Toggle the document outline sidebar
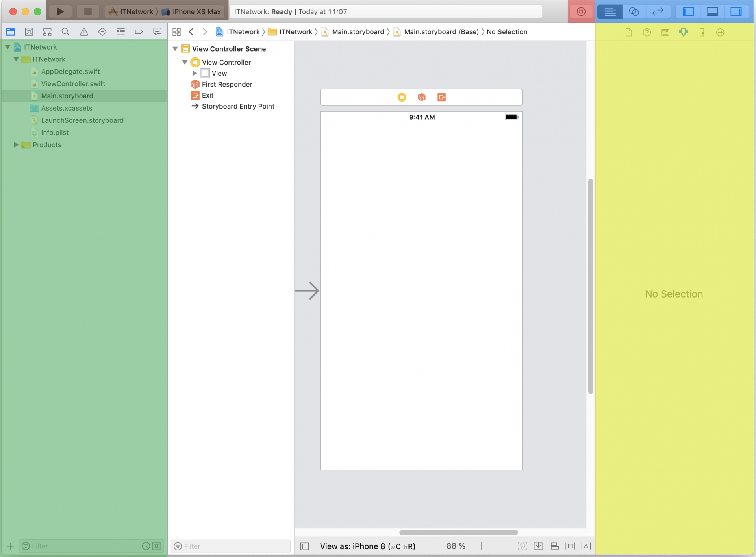 click(304, 546)
